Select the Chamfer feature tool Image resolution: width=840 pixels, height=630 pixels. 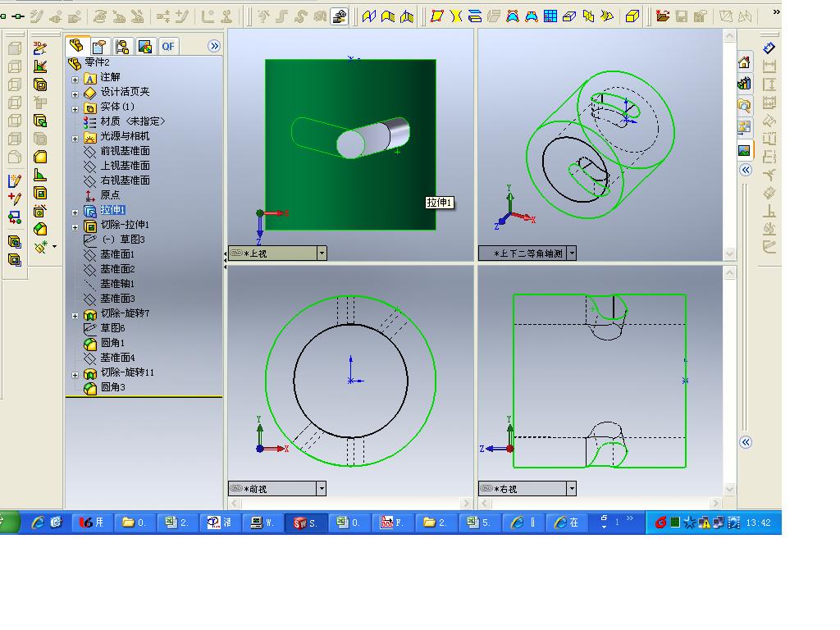[x=39, y=230]
